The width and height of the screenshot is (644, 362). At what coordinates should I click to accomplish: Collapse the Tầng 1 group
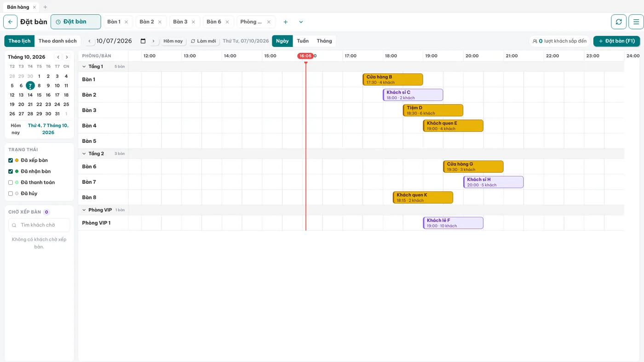pyautogui.click(x=84, y=67)
